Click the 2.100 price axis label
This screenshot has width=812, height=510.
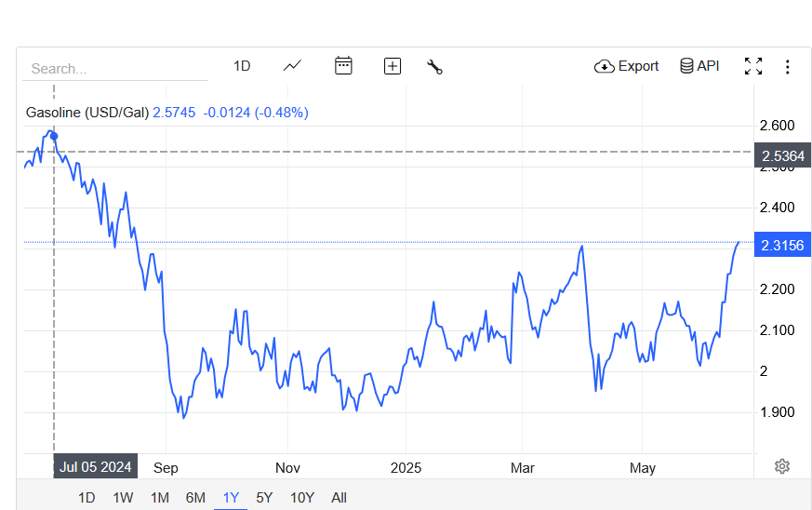pos(777,330)
